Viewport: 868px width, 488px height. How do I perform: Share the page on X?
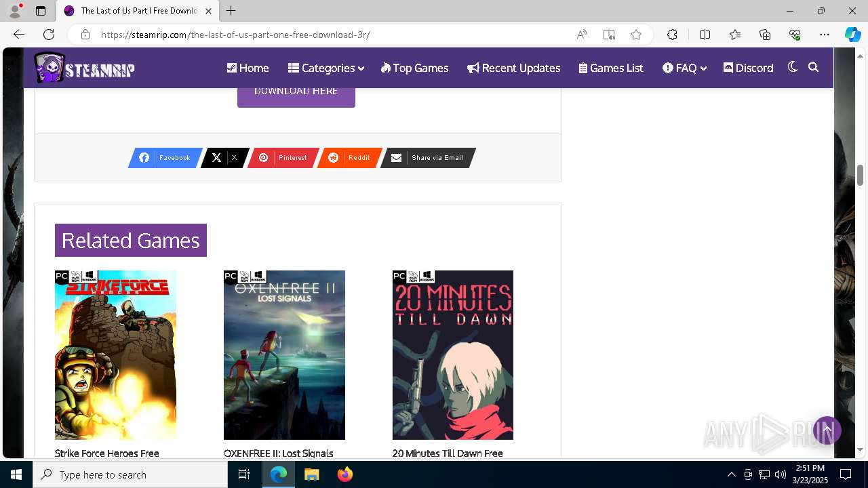224,158
